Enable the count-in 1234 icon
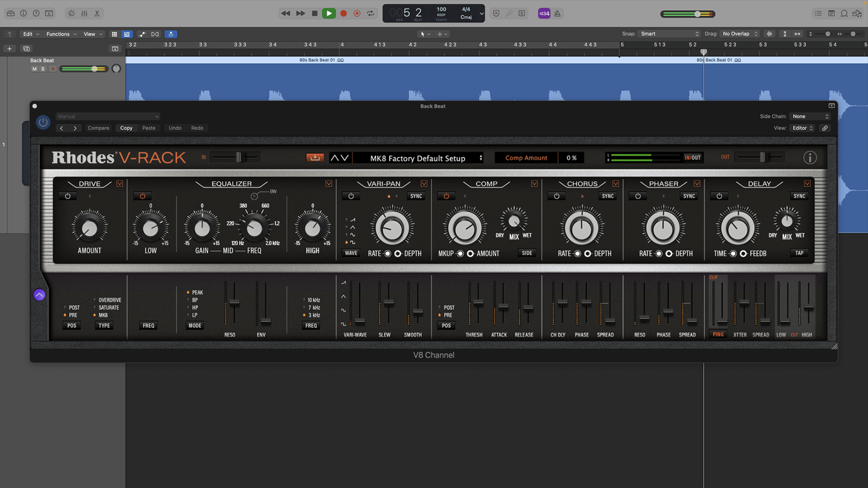868x488 pixels. pos(544,13)
